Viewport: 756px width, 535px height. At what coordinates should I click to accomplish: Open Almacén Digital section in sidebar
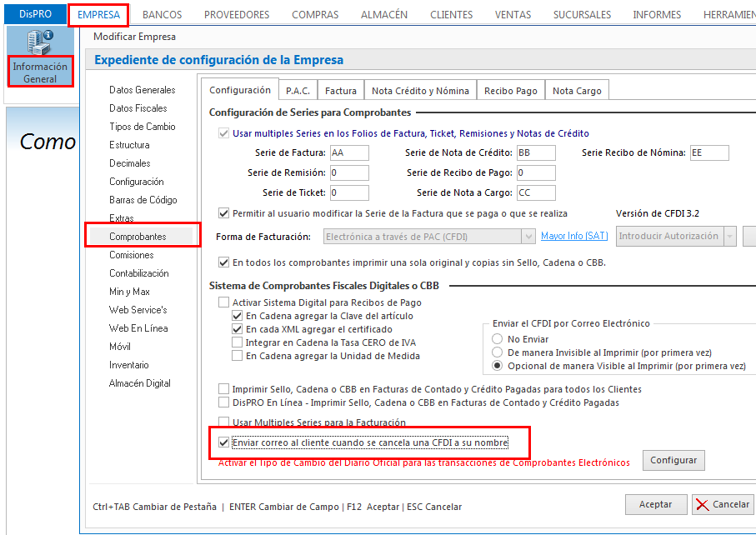(x=140, y=383)
